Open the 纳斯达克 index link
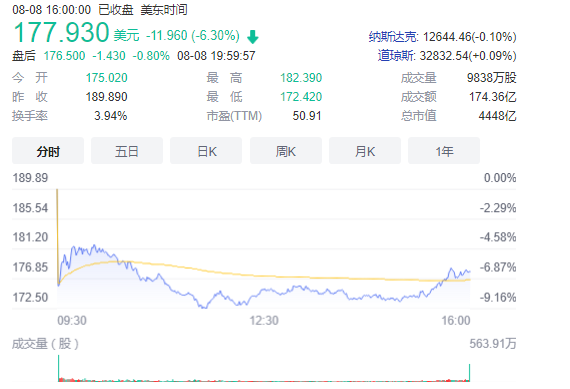The height and width of the screenshot is (389, 570). point(393,37)
